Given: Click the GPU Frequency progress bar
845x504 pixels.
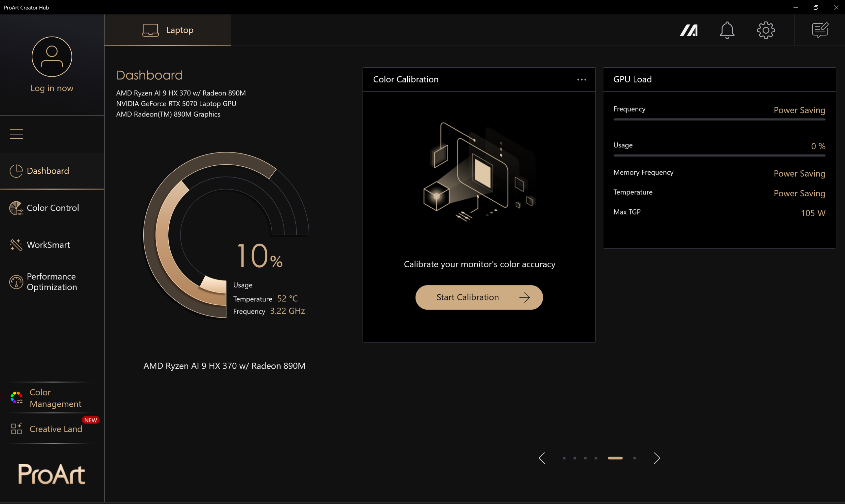Looking at the screenshot, I should tap(719, 119).
